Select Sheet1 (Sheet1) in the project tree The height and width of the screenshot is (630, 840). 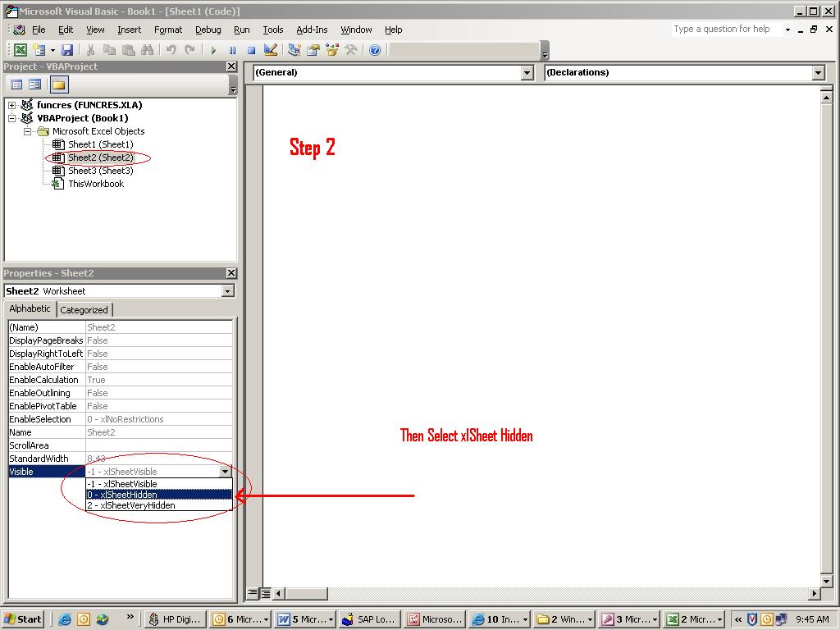[x=101, y=144]
